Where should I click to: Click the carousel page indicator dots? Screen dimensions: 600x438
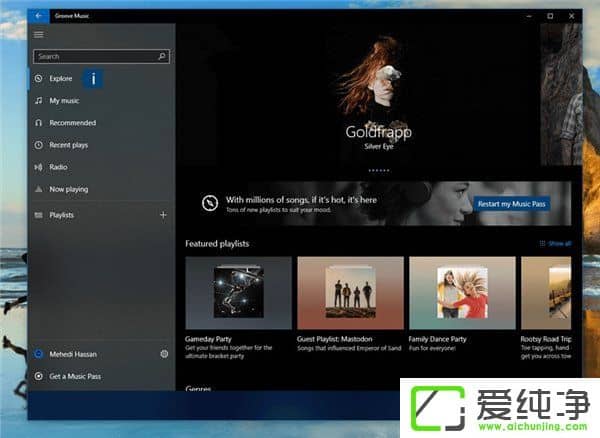[378, 171]
